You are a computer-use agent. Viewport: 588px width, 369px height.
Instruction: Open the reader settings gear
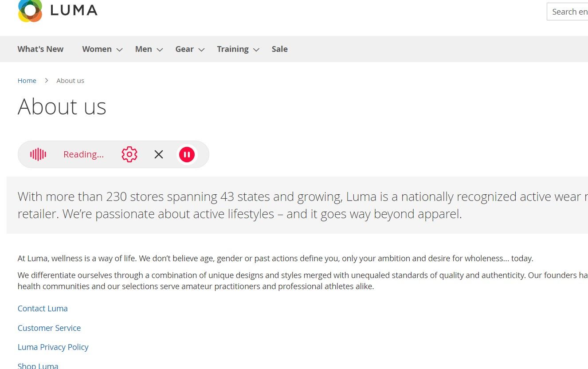(129, 154)
